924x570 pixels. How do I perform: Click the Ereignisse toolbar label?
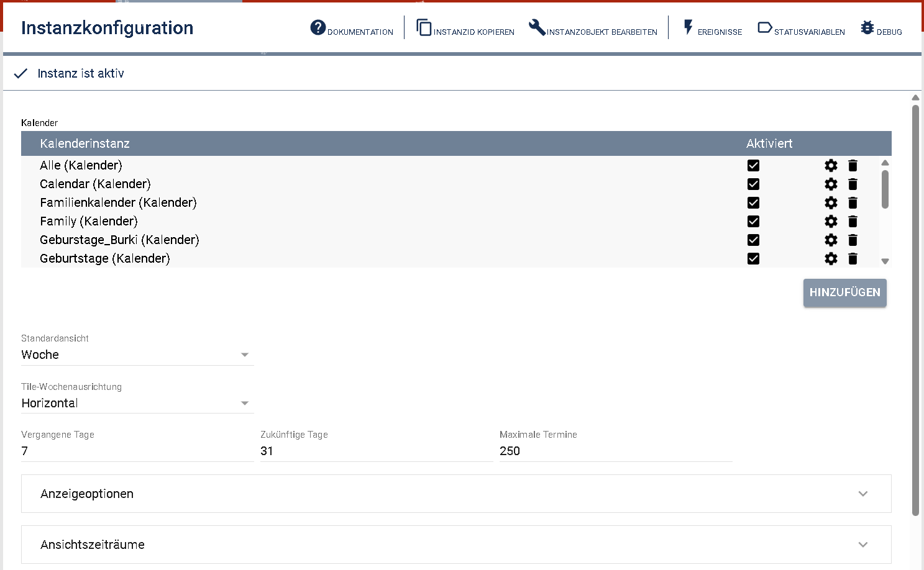720,32
